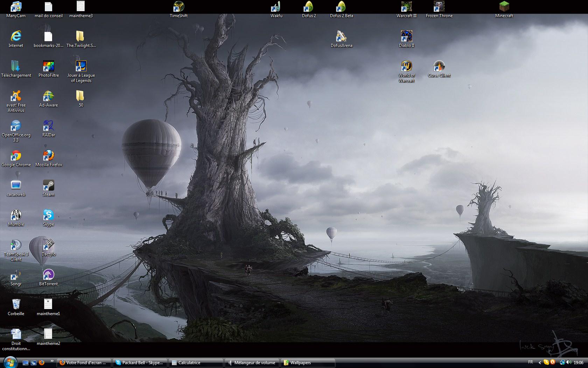Viewport: 588px width, 368px height.
Task: Open the Diablo II shortcut
Action: point(406,36)
